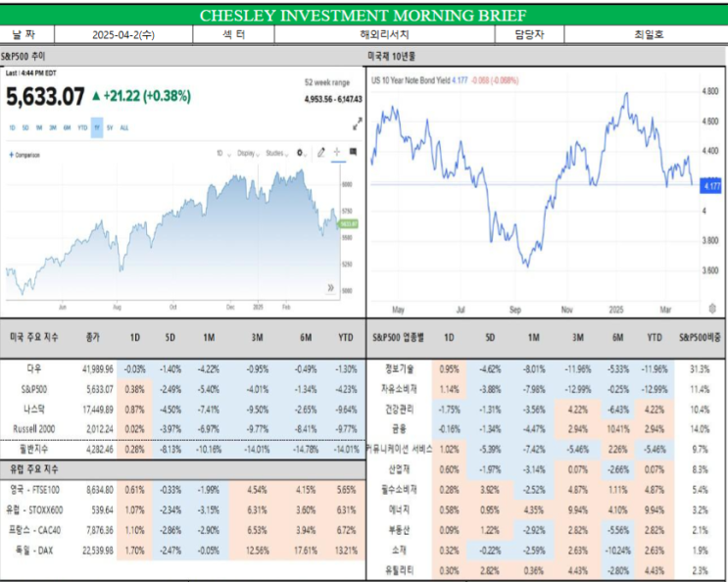The width and height of the screenshot is (728, 582).
Task: Switch chart range to 5Y
Action: click(x=110, y=127)
